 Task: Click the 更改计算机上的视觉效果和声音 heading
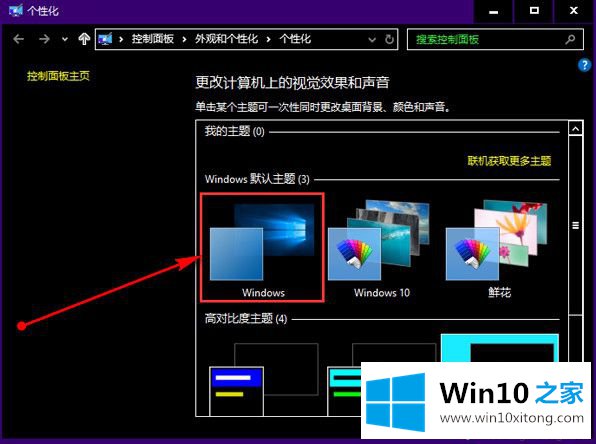[x=292, y=82]
